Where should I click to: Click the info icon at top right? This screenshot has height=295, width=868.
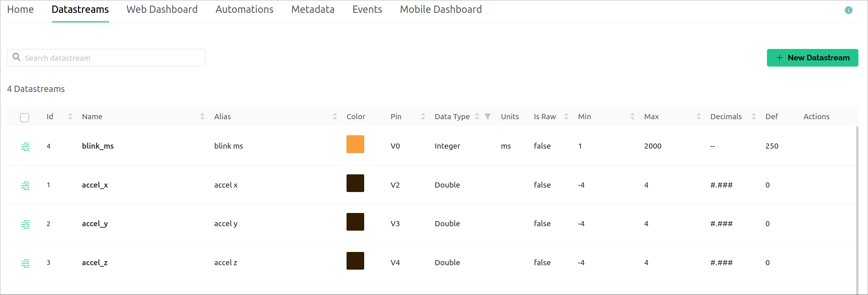tap(848, 10)
